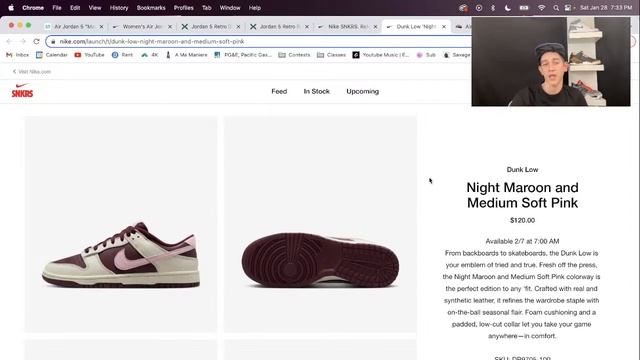The width and height of the screenshot is (640, 360).
Task: Click the lock icon in the address bar
Action: pyautogui.click(x=53, y=42)
